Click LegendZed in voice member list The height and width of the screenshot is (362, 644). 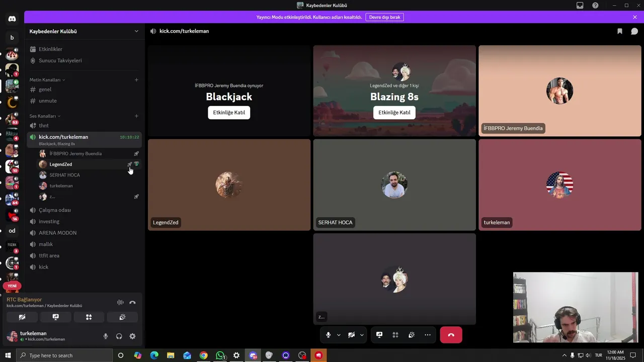pos(89,164)
